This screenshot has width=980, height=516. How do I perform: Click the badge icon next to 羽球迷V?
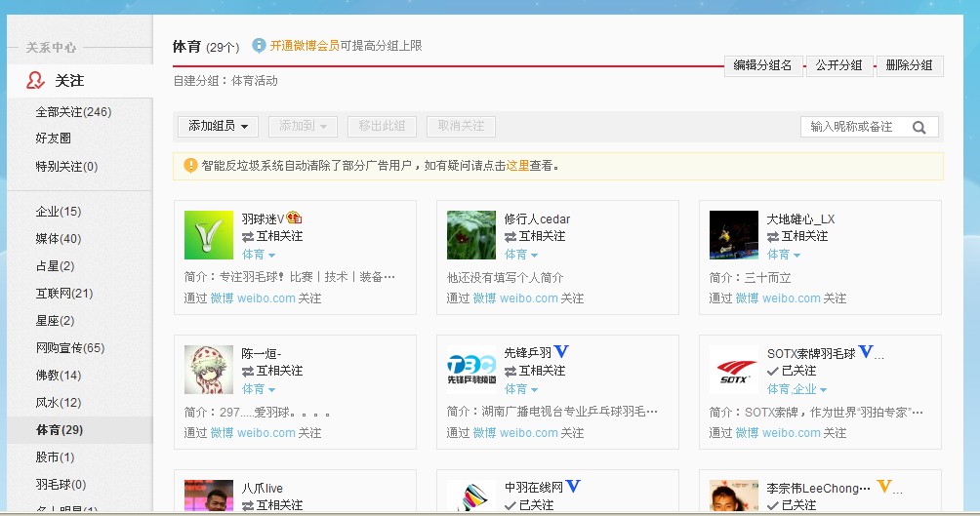295,218
